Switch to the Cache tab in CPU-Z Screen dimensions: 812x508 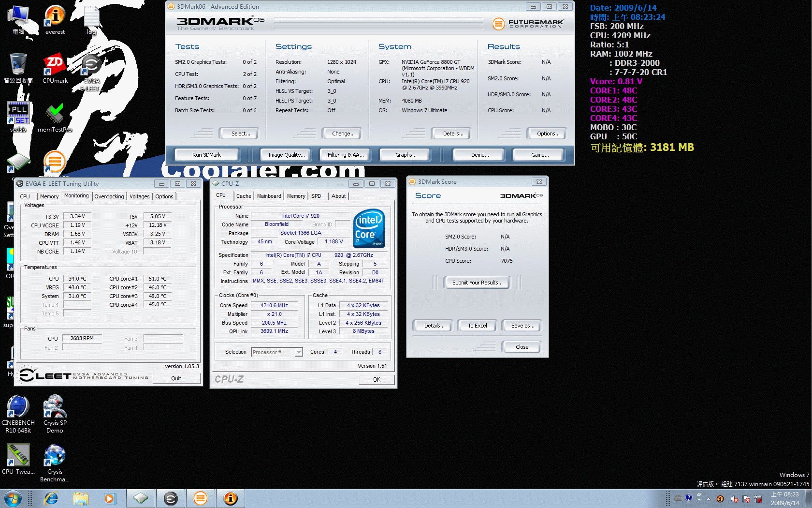point(244,196)
